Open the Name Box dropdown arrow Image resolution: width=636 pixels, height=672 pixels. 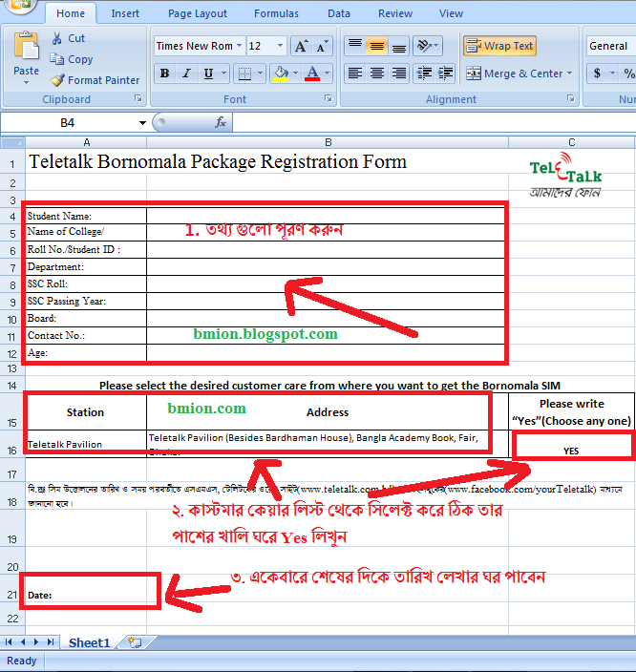pos(142,123)
